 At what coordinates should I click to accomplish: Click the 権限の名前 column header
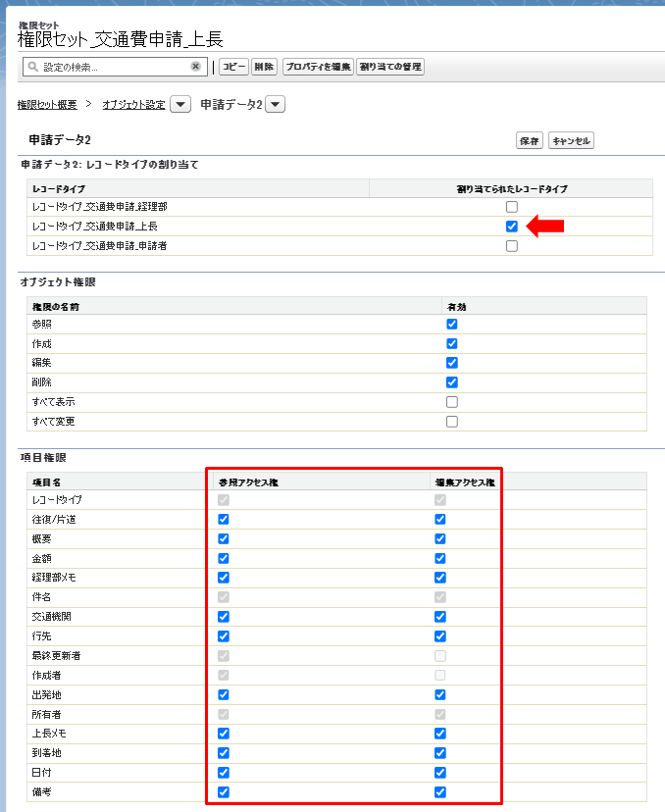(56, 307)
